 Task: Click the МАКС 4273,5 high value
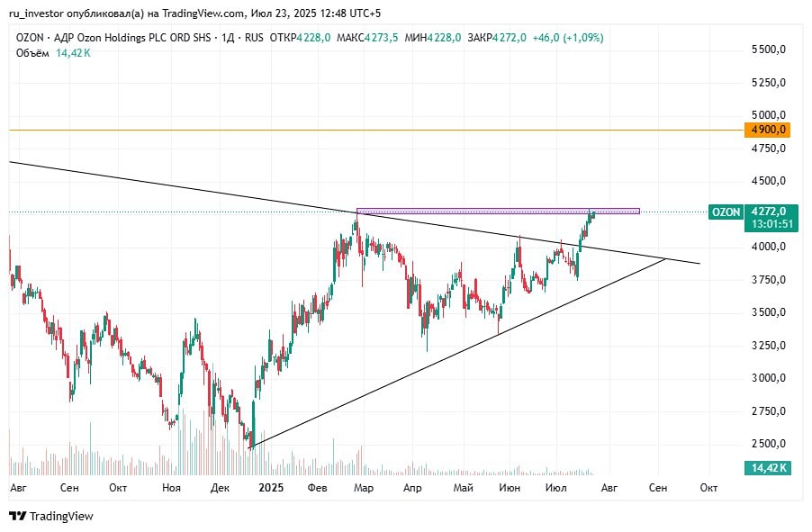pyautogui.click(x=367, y=38)
